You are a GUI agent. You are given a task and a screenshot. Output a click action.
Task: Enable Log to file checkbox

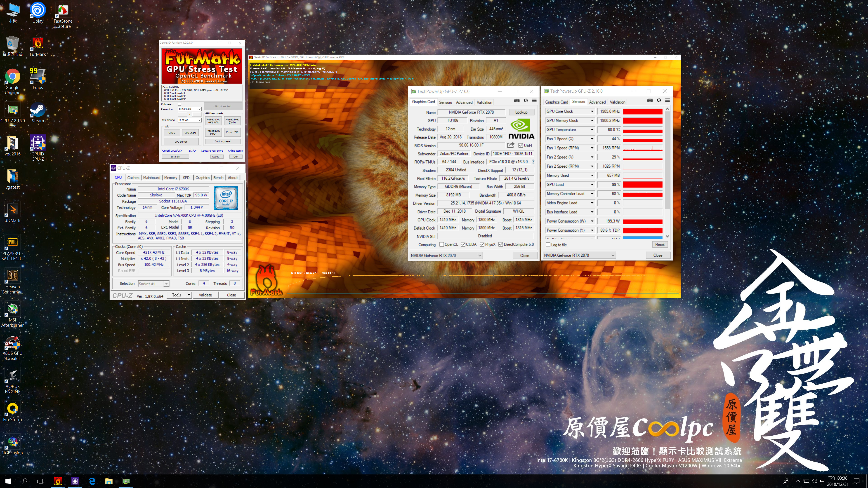tap(548, 245)
